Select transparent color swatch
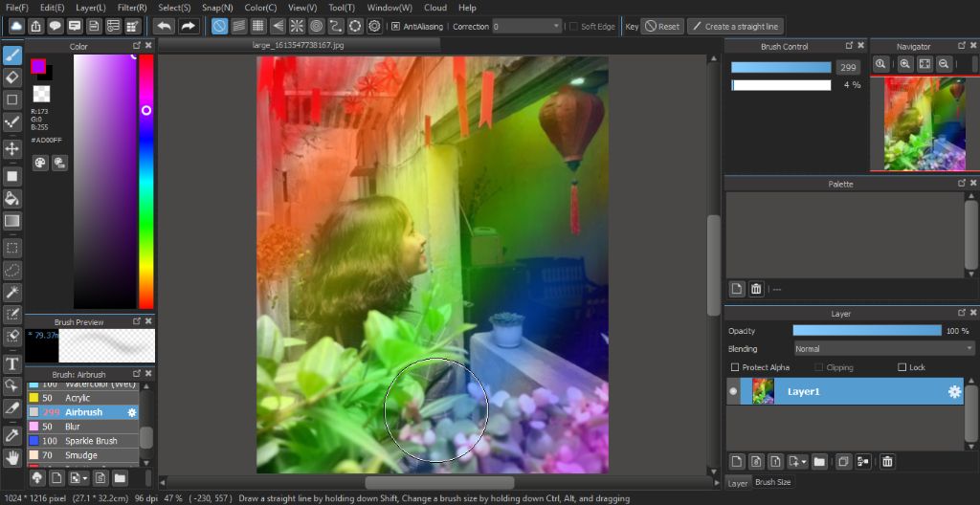The height and width of the screenshot is (505, 980). click(x=41, y=94)
